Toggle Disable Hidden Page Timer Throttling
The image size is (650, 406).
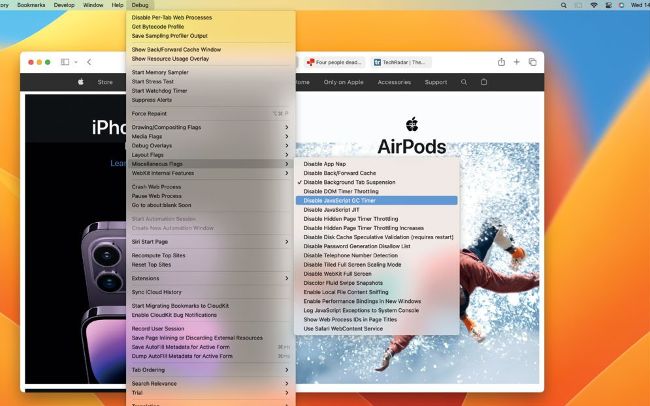pyautogui.click(x=377, y=219)
